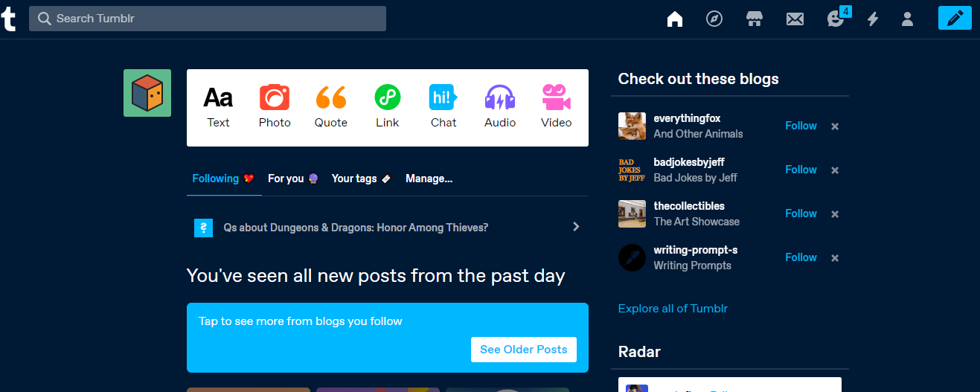The height and width of the screenshot is (392, 980).
Task: Create a new Photo post
Action: (275, 106)
